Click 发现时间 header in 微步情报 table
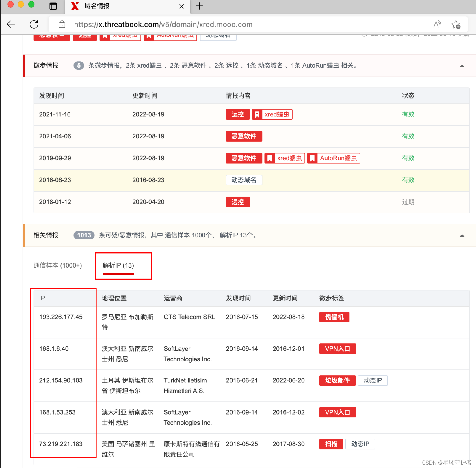476x468 pixels. pyautogui.click(x=52, y=96)
